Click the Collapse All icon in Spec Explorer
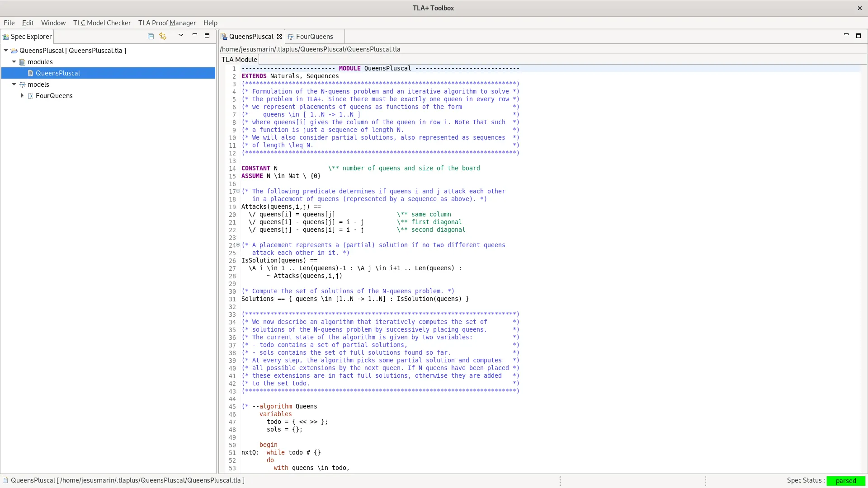Viewport: 868px width, 488px height. click(x=151, y=36)
